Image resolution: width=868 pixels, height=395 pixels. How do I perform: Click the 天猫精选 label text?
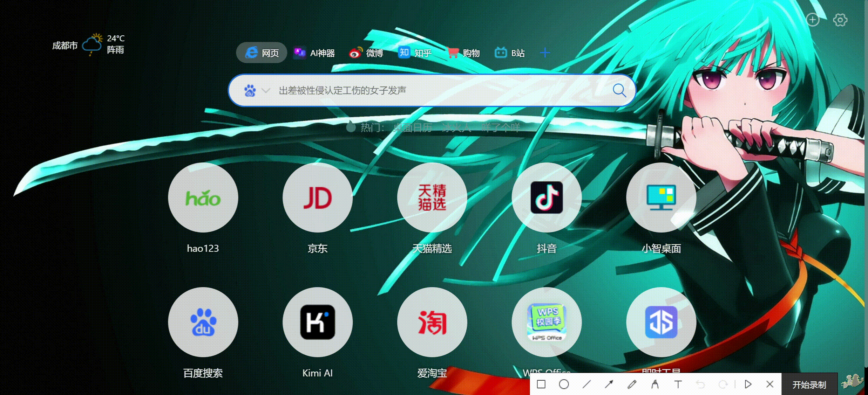click(x=432, y=248)
